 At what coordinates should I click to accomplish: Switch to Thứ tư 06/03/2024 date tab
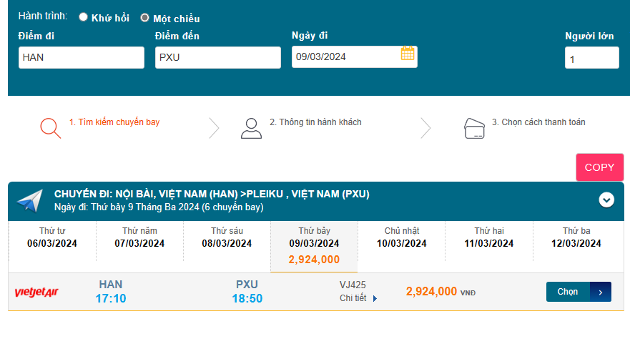tap(52, 237)
